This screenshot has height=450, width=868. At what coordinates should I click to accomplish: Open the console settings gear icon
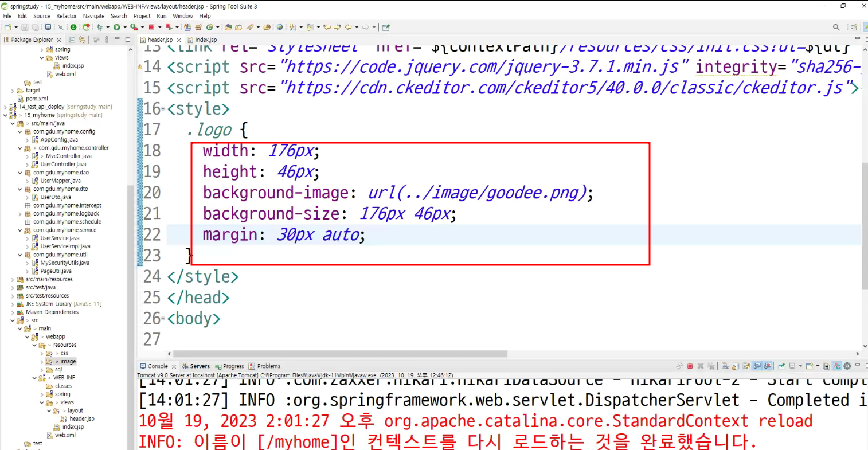coord(847,366)
